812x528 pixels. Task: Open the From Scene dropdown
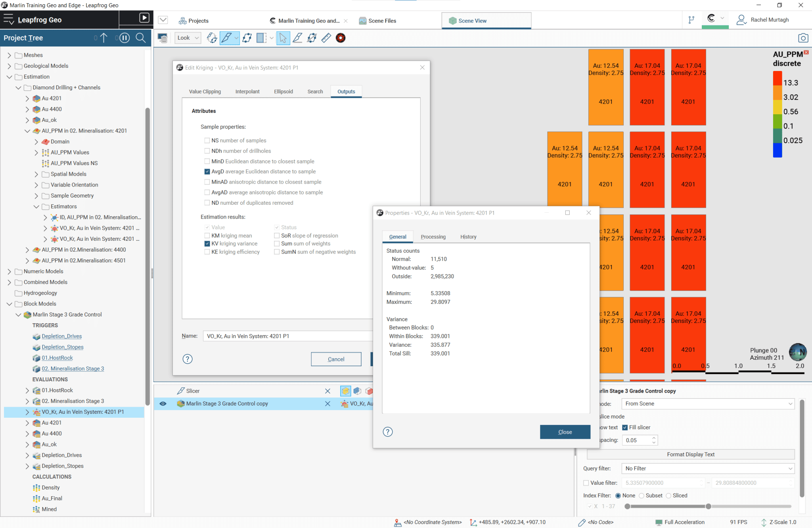coord(708,404)
